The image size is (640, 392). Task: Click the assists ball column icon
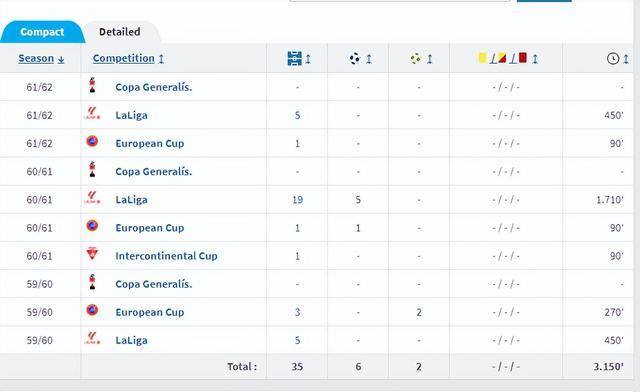tap(416, 58)
